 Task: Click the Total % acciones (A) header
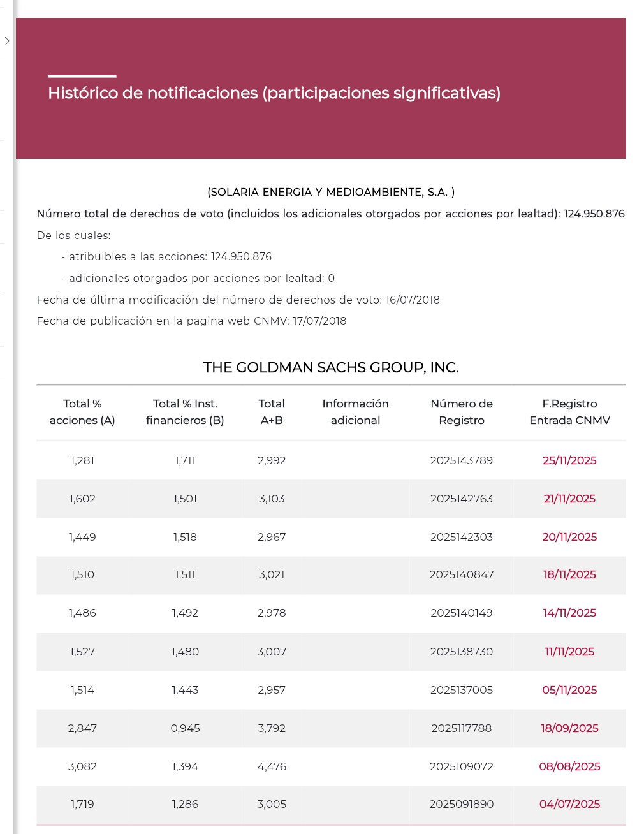point(82,412)
